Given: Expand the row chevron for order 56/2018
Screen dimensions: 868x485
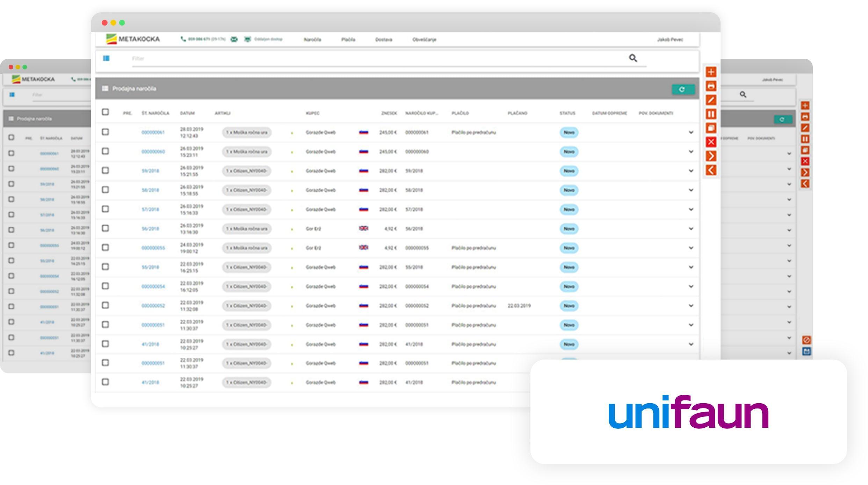Looking at the screenshot, I should point(691,229).
